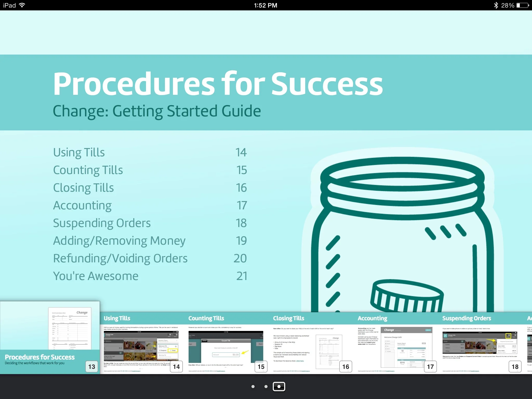Tap the highlighted third chapter indicator

pyautogui.click(x=279, y=387)
